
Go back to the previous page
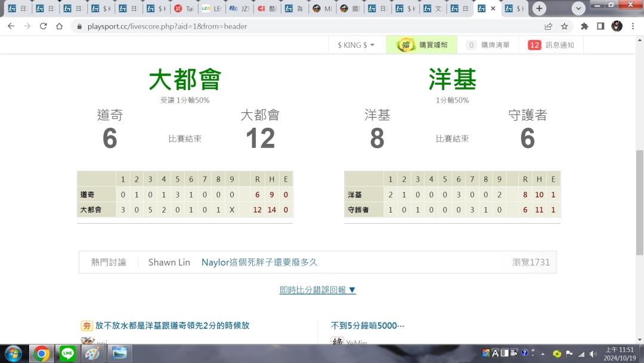coord(11,26)
